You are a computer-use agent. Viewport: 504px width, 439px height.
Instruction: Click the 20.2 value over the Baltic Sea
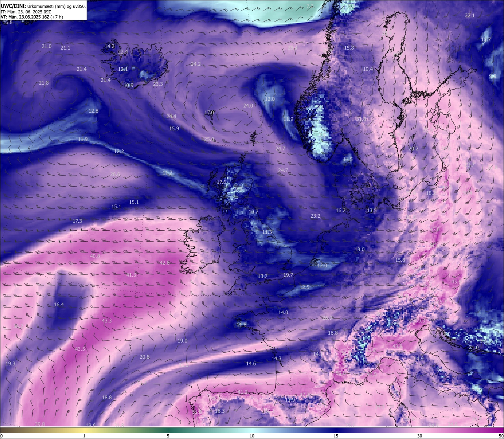[x=413, y=148]
